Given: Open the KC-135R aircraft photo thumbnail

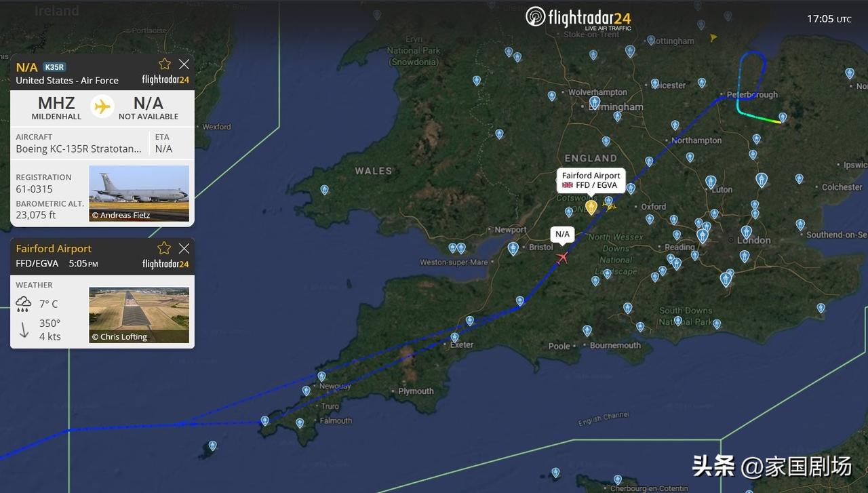Looking at the screenshot, I should point(139,193).
